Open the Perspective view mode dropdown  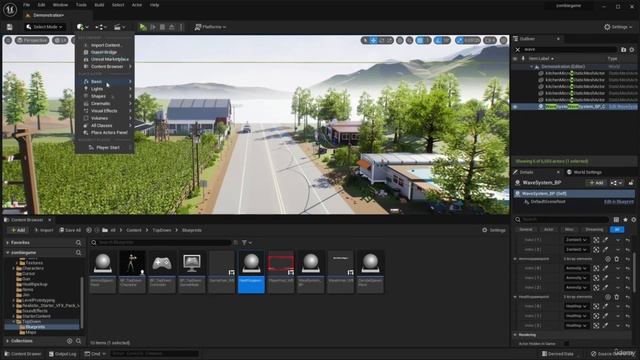point(32,40)
